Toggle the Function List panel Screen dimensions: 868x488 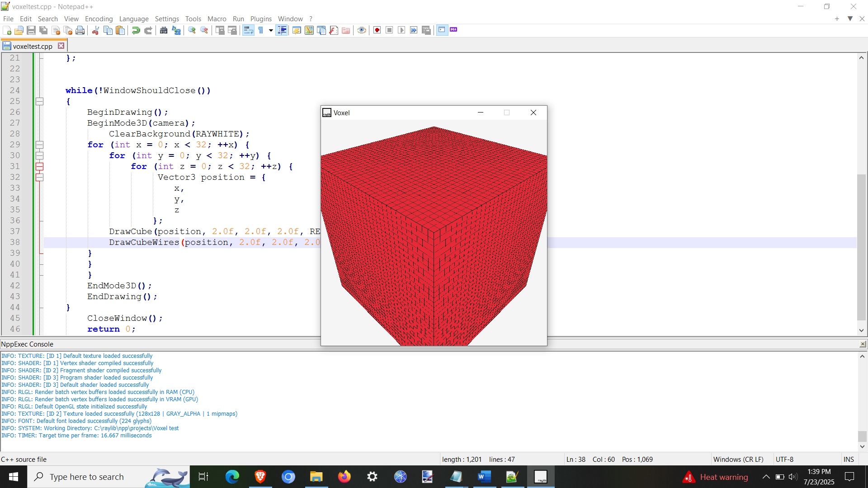pos(334,30)
